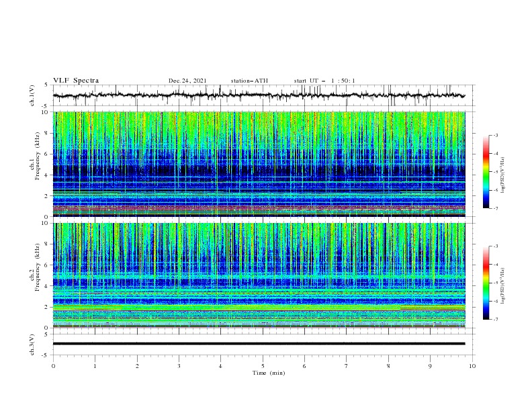Click the ch.1 colorbar '-3' tick label
This screenshot has width=532, height=411.
click(495, 135)
